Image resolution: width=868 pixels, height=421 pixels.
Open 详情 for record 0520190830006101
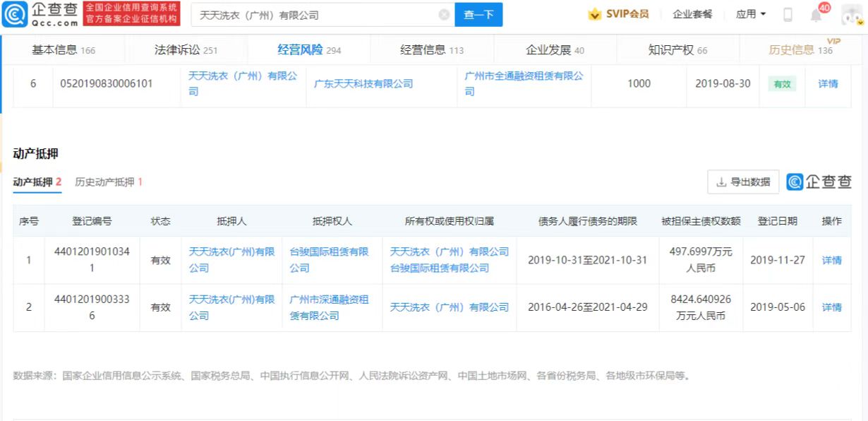(x=828, y=84)
